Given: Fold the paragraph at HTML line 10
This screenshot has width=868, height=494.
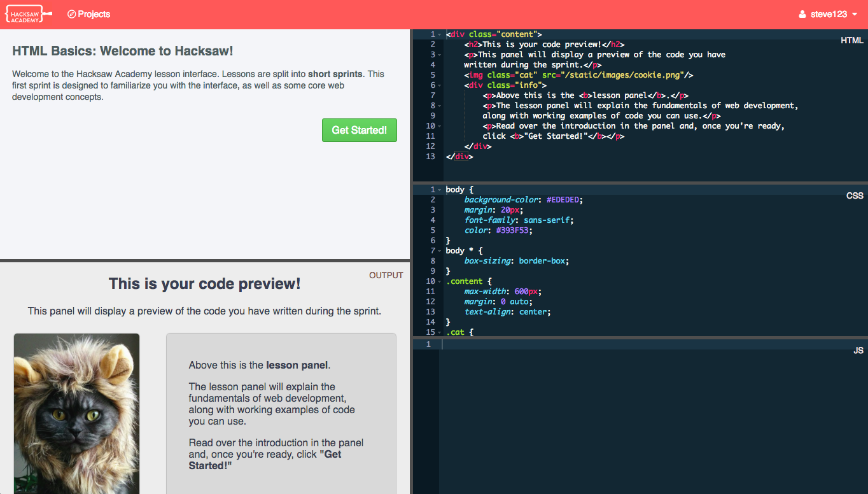Looking at the screenshot, I should click(440, 126).
